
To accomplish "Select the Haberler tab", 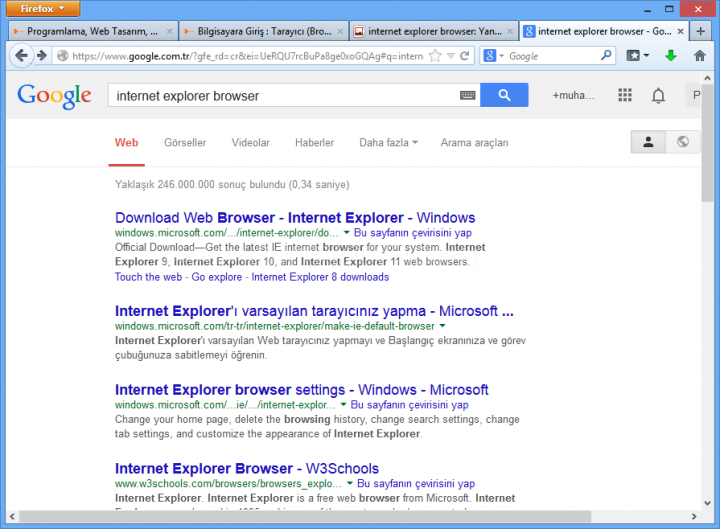I will tap(315, 143).
